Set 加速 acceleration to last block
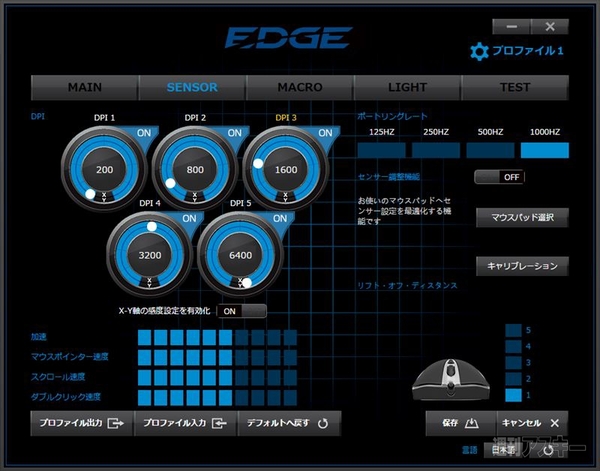The height and width of the screenshot is (471, 600). pos(290,337)
